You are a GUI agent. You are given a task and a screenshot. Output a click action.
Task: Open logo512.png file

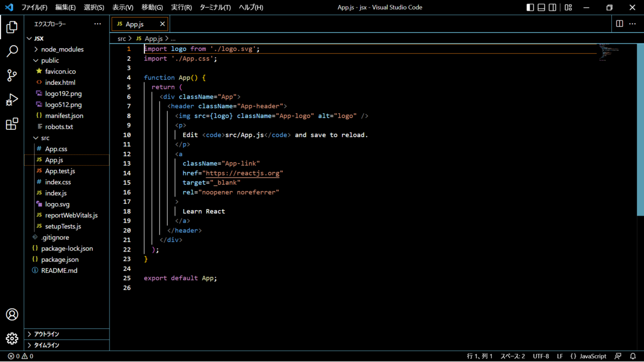[x=67, y=105]
